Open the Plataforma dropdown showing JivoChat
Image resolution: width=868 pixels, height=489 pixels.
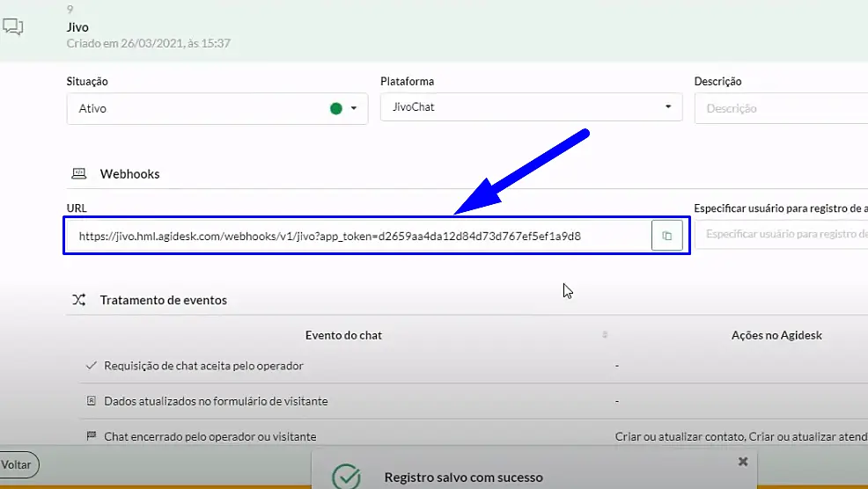tap(532, 106)
